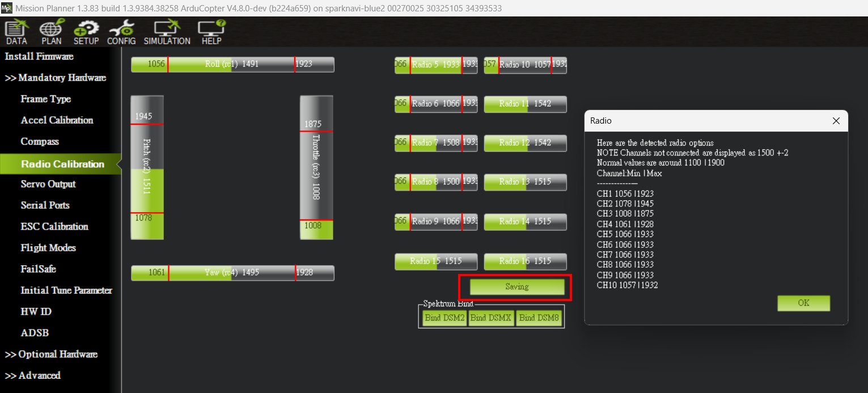This screenshot has width=868, height=393.
Task: Click the Pitch (rc2) vertical bar
Action: tap(147, 167)
